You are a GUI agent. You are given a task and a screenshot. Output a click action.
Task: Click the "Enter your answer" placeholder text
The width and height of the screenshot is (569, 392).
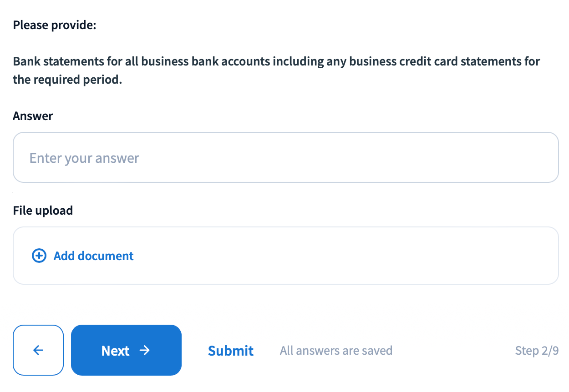(84, 158)
